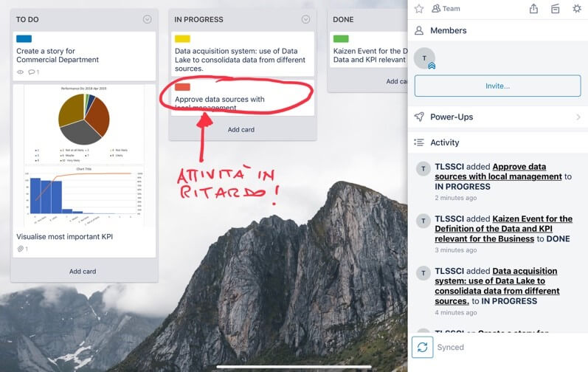Screen dimensions: 588x372
Task: Click the Invite... button
Action: 497,86
